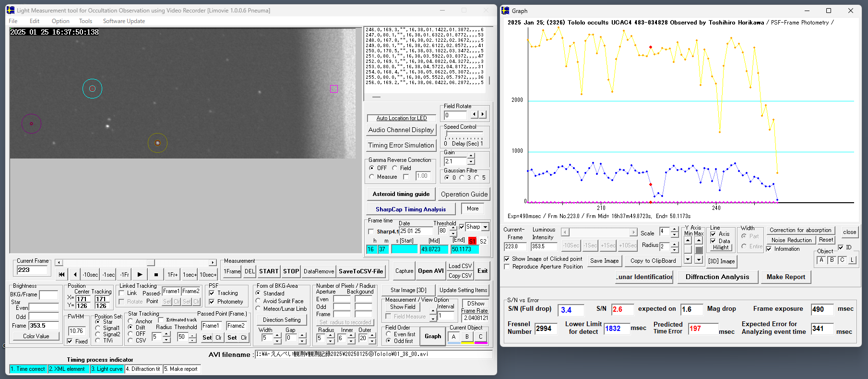Viewport: 868px width, 379px height.
Task: Click the magenta square marker in video
Action: pos(334,89)
